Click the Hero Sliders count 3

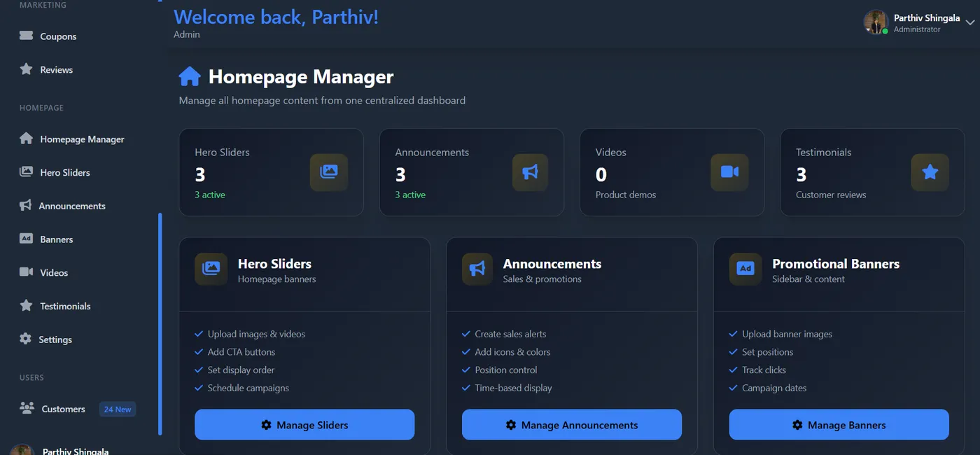coord(200,174)
